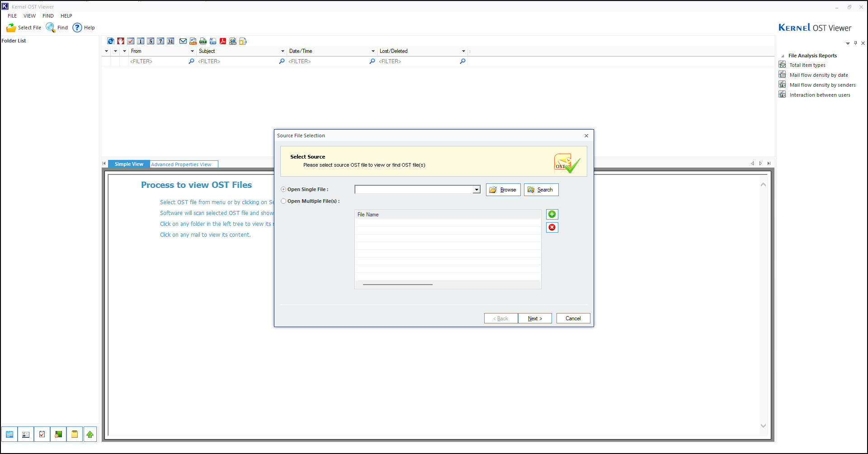Viewport: 868px width, 454px height.
Task: Open the FILE menu
Action: coord(12,16)
